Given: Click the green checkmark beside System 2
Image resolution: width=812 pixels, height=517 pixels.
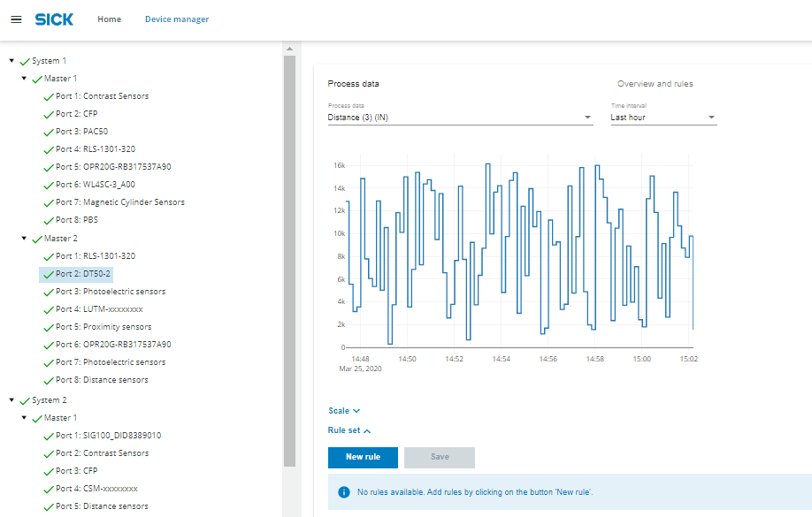Looking at the screenshot, I should pos(25,401).
